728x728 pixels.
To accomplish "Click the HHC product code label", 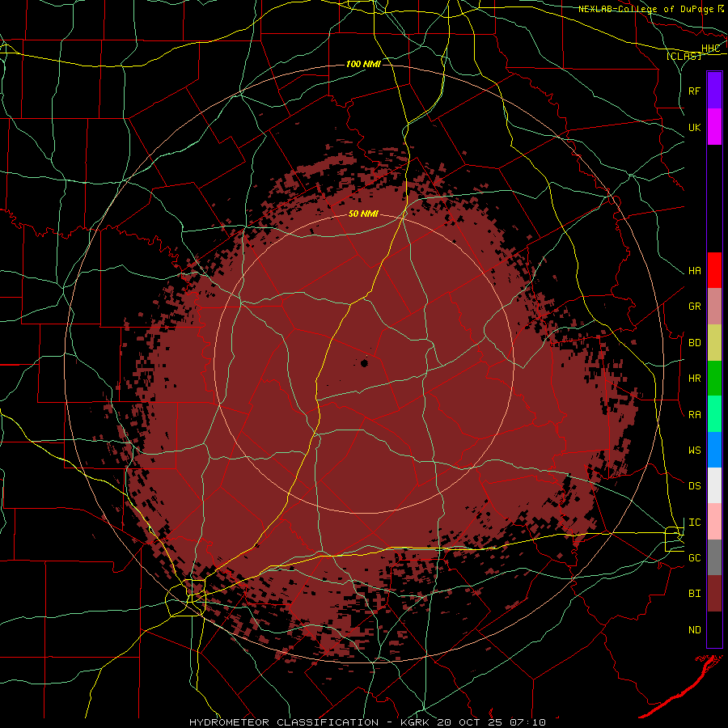I will (x=710, y=49).
